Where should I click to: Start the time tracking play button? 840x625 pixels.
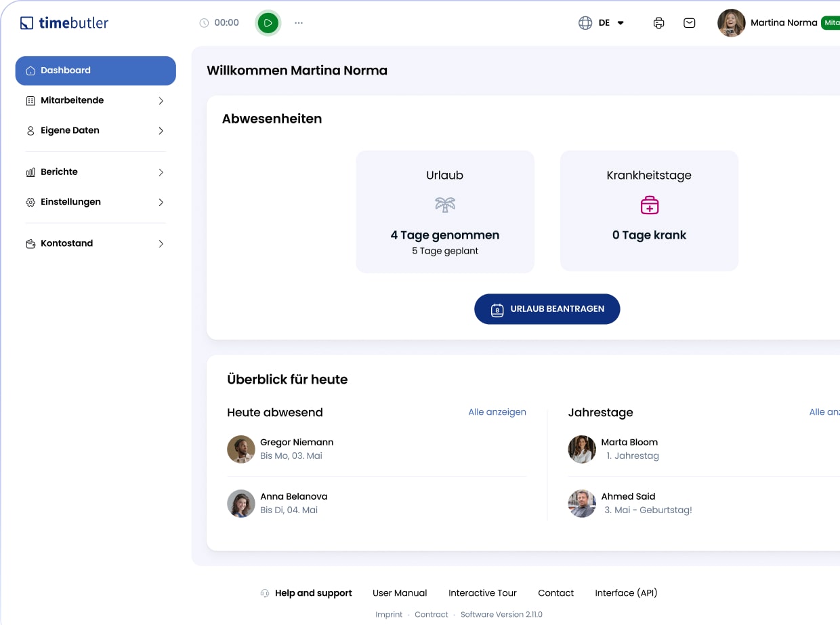[x=268, y=23]
